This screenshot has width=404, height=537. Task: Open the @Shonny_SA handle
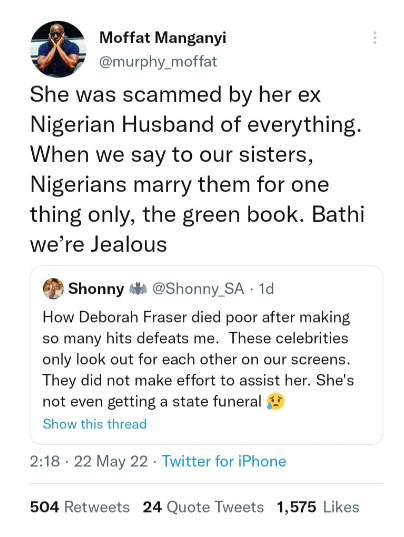tap(198, 289)
